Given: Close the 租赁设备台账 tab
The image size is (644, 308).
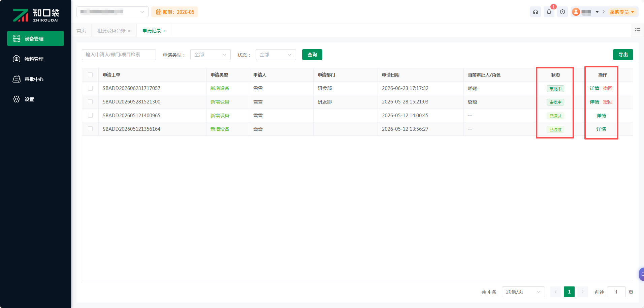Looking at the screenshot, I should click(x=129, y=31).
